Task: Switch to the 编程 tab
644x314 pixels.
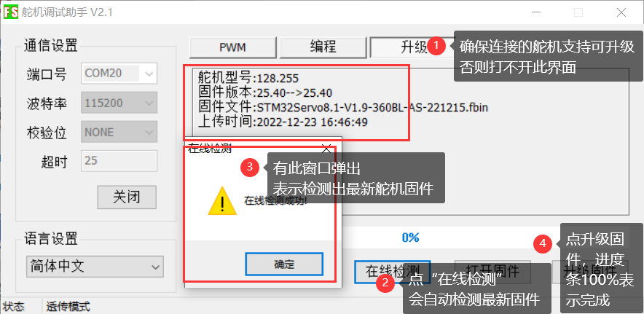Action: pos(323,47)
